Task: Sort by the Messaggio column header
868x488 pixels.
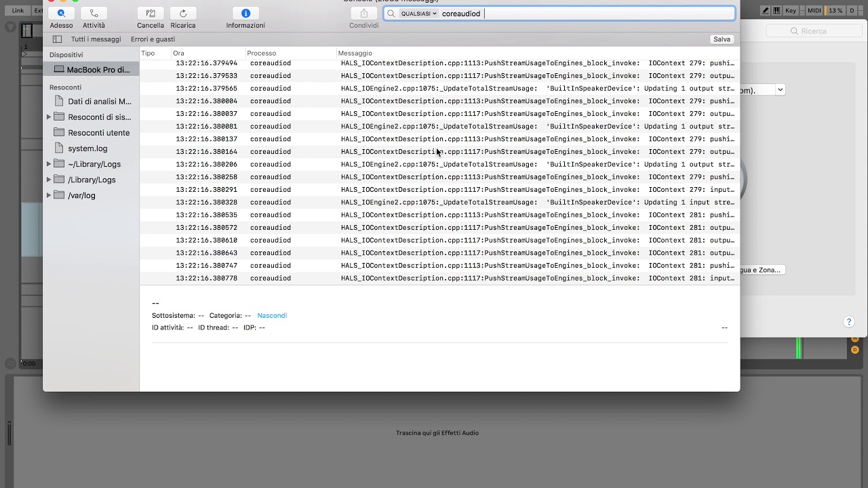Action: 538,53
